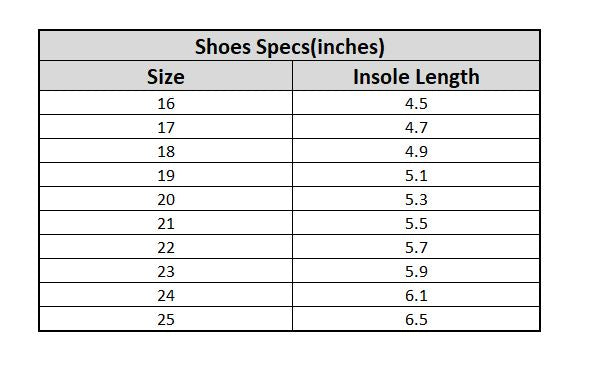Select the size 18 cell
The width and height of the screenshot is (605, 383).
click(x=166, y=151)
